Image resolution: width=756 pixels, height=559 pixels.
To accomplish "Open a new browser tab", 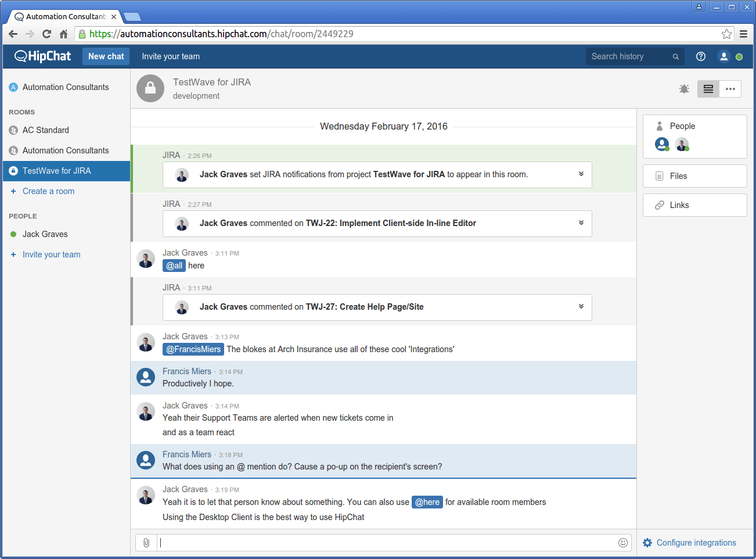I will pyautogui.click(x=132, y=17).
